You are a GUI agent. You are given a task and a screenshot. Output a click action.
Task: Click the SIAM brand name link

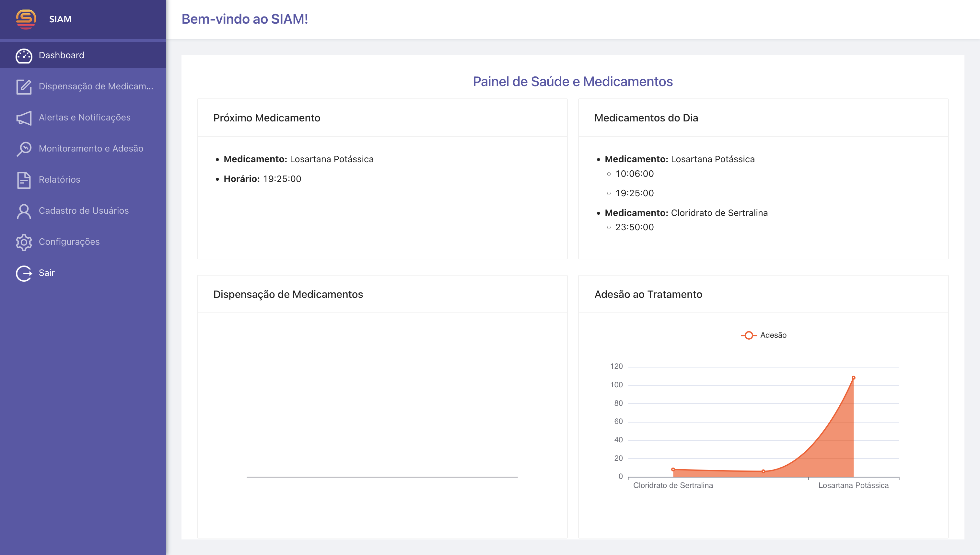(60, 19)
